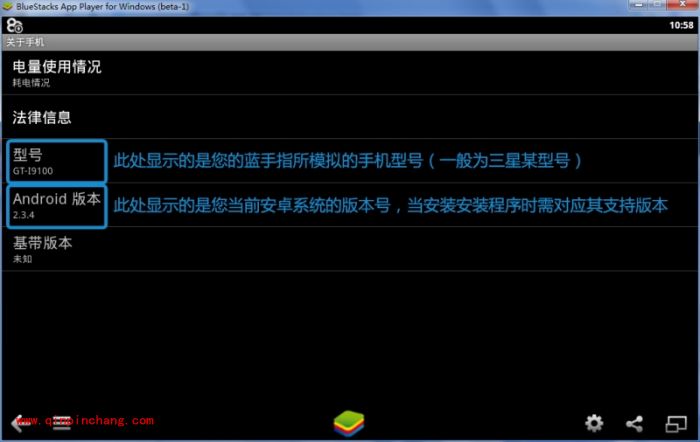Click the 10:58 clock
The image size is (700, 442).
(681, 25)
